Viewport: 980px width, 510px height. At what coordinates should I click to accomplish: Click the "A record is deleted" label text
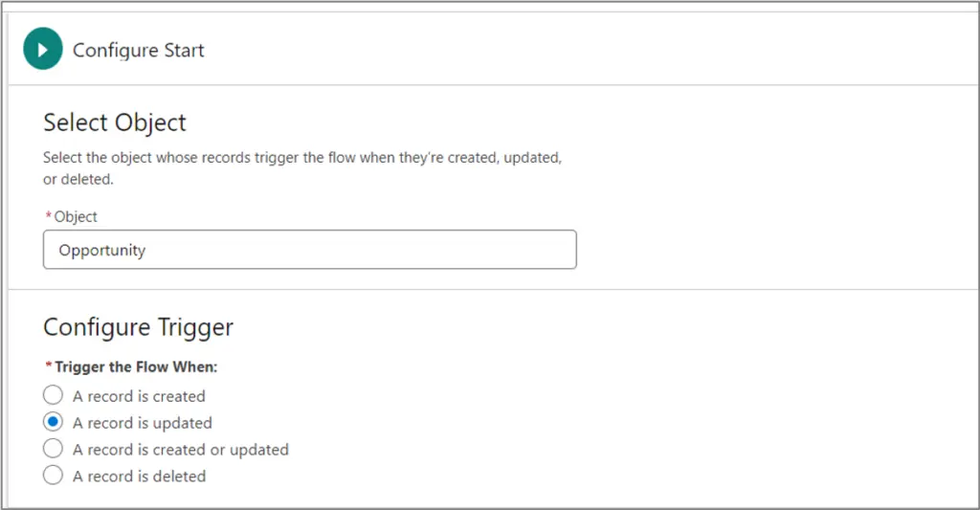pyautogui.click(x=139, y=477)
